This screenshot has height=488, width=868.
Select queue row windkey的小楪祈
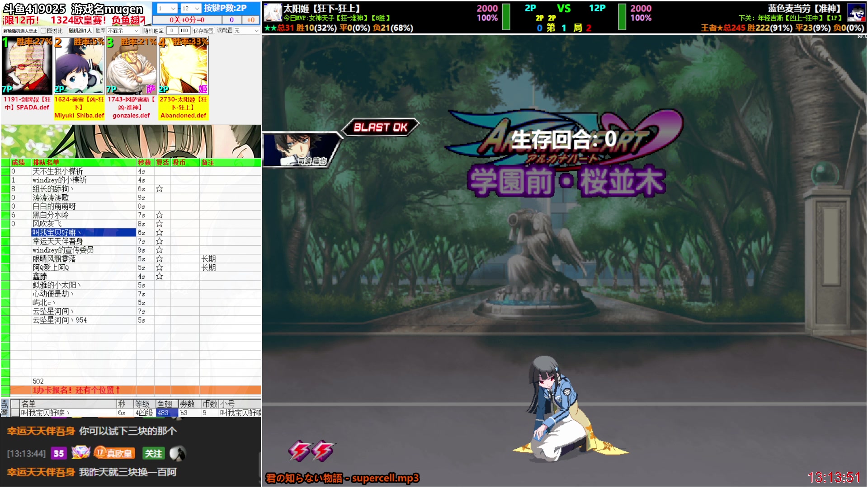(x=84, y=180)
